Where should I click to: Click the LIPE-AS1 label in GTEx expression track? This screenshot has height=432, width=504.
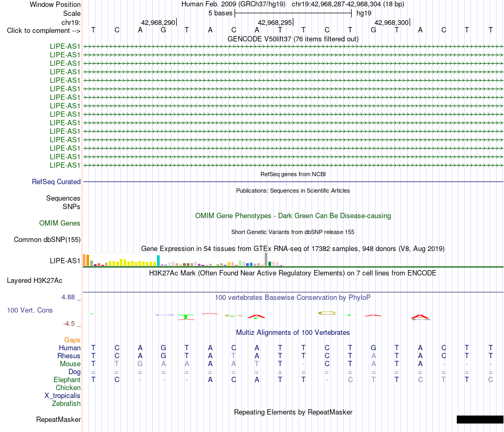pyautogui.click(x=65, y=261)
